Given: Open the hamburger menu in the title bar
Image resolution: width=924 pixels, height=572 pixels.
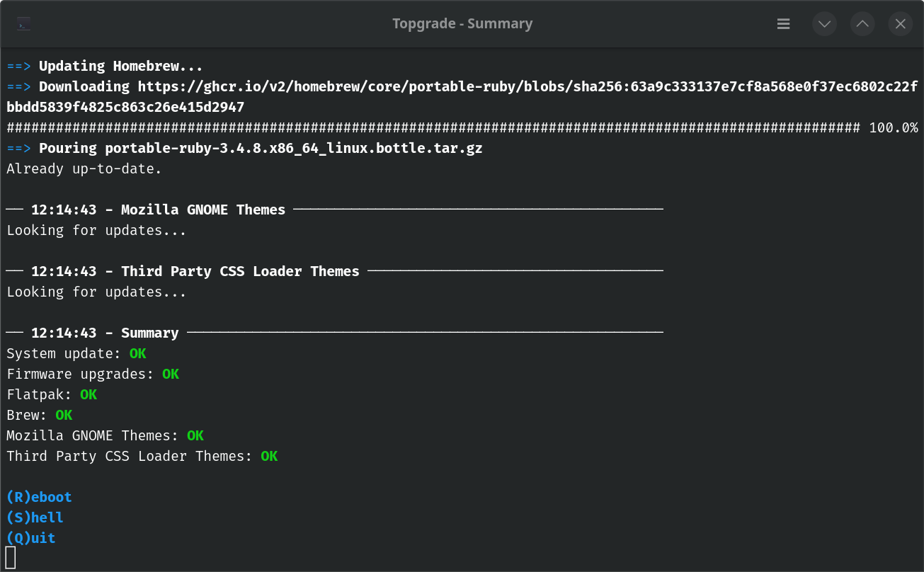Looking at the screenshot, I should click(x=783, y=24).
